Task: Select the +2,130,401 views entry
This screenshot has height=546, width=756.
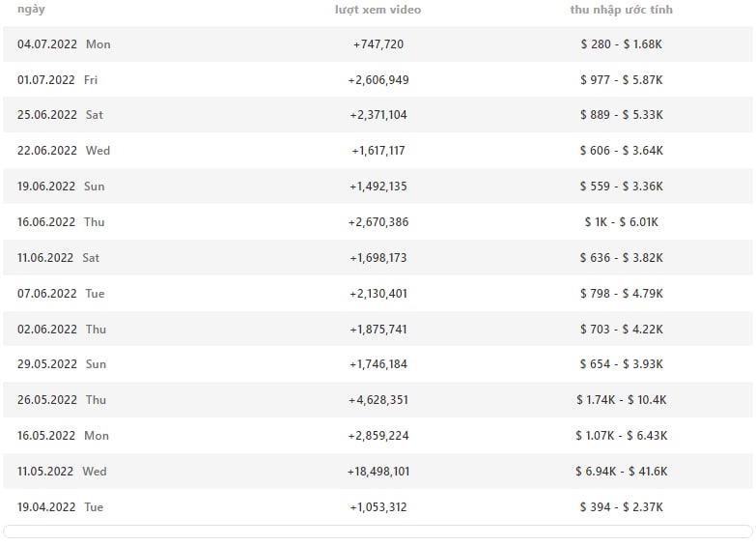Action: [378, 293]
